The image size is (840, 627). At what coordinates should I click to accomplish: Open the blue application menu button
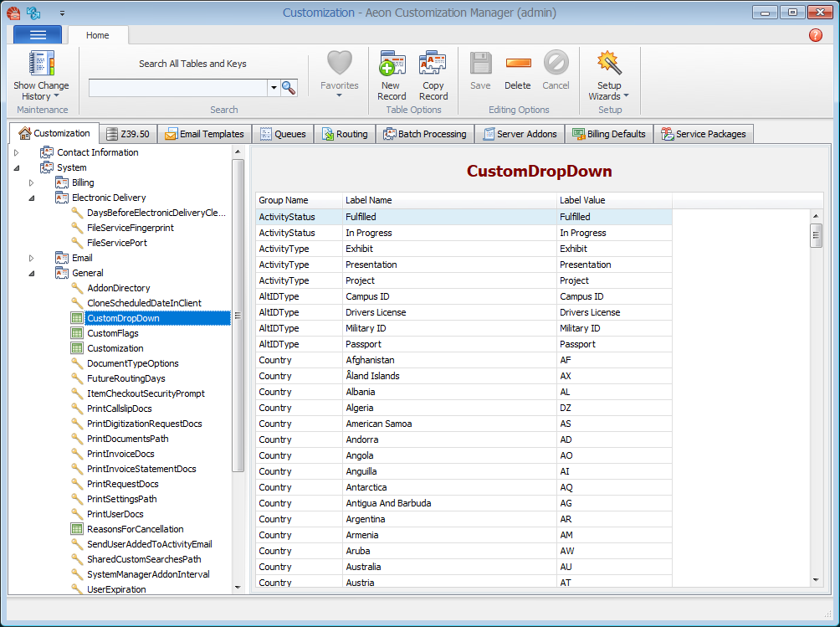[38, 35]
